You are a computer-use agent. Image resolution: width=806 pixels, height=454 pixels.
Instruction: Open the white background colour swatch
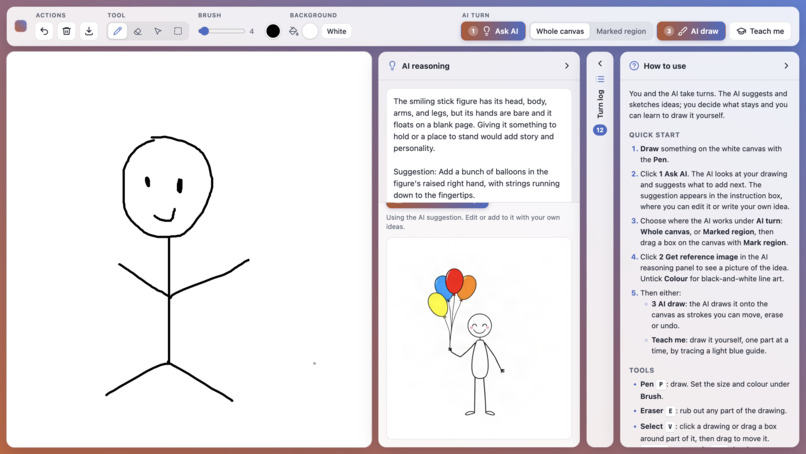[x=310, y=31]
